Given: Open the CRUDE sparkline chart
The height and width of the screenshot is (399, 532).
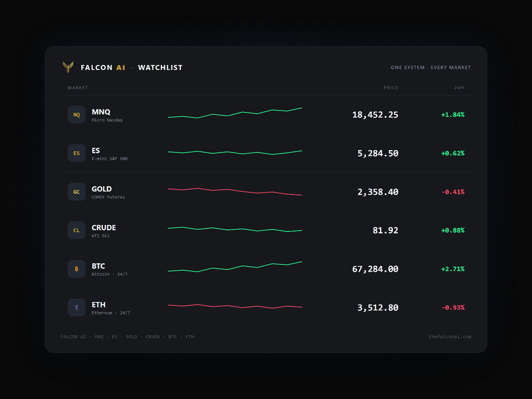Looking at the screenshot, I should pyautogui.click(x=235, y=229).
